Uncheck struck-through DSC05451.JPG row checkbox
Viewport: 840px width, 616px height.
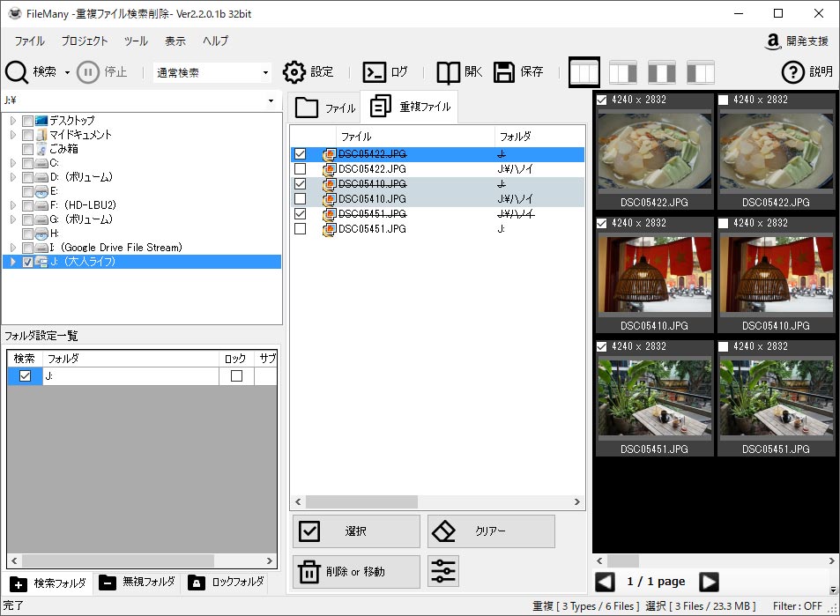[x=300, y=214]
